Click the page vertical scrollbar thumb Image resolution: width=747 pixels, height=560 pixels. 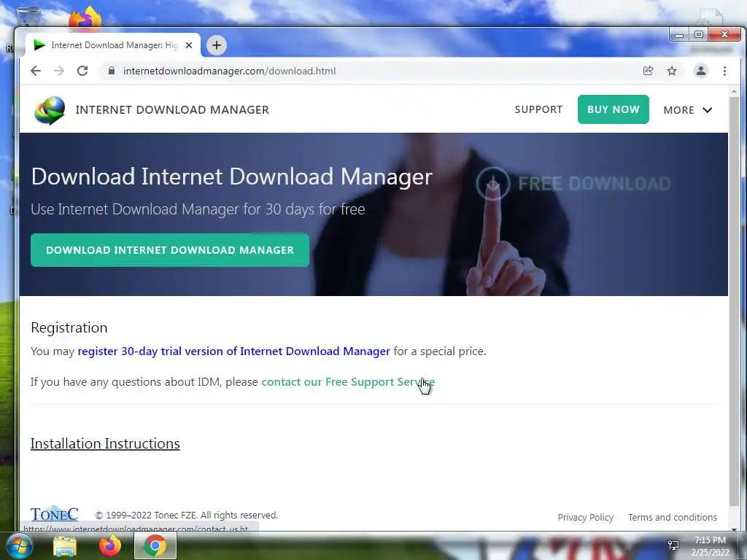point(734,303)
